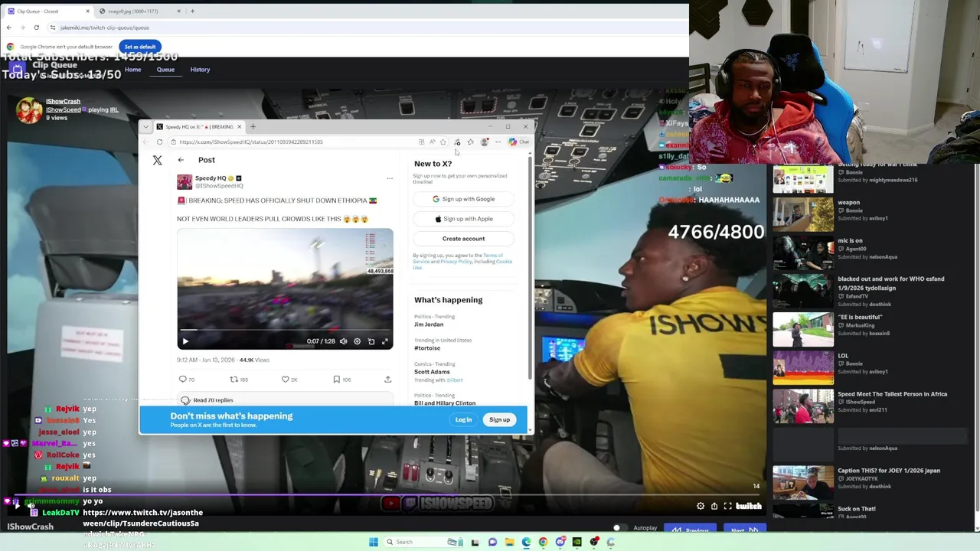The height and width of the screenshot is (551, 980).
Task: Click Log in on blue banner
Action: pyautogui.click(x=463, y=419)
